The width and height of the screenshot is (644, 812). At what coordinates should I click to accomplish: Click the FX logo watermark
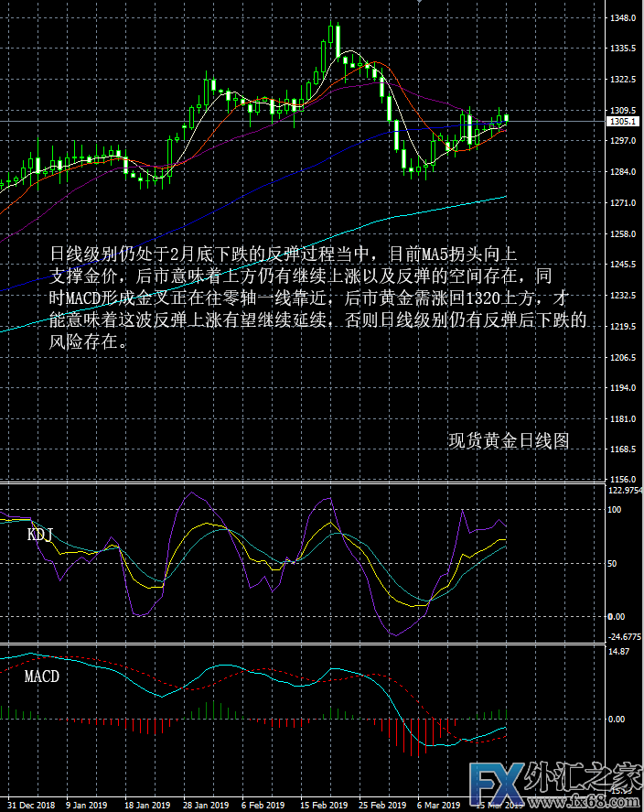click(500, 783)
